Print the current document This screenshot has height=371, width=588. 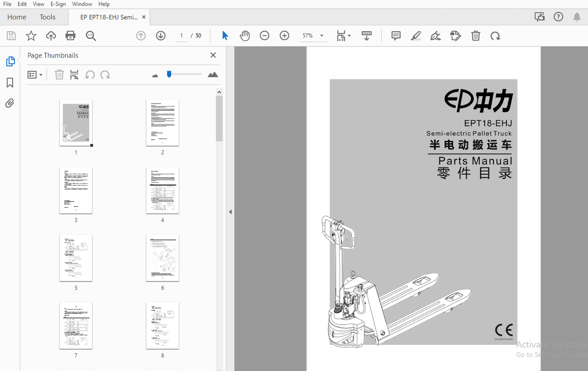pos(70,36)
